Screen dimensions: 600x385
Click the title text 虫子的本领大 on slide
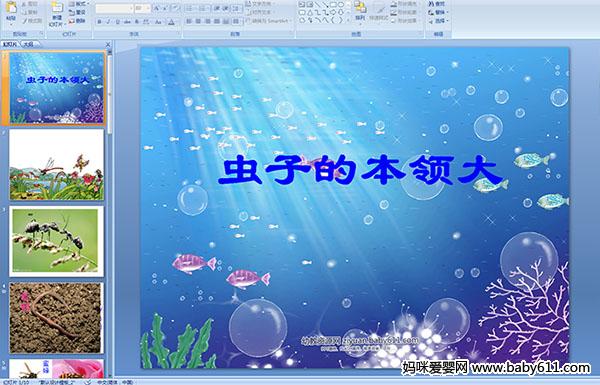[x=360, y=170]
